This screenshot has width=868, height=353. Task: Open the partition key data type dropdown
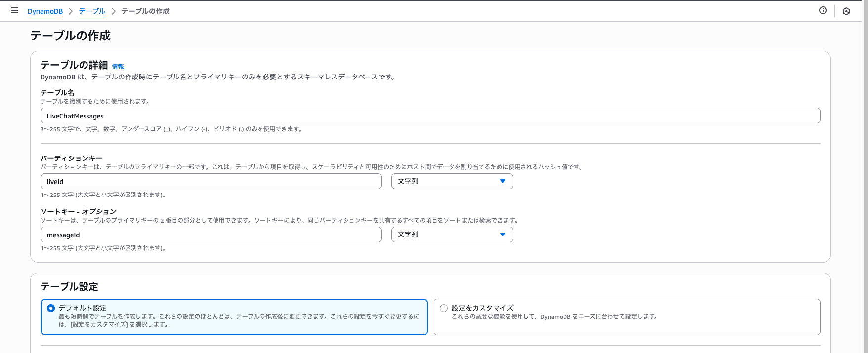pos(452,181)
